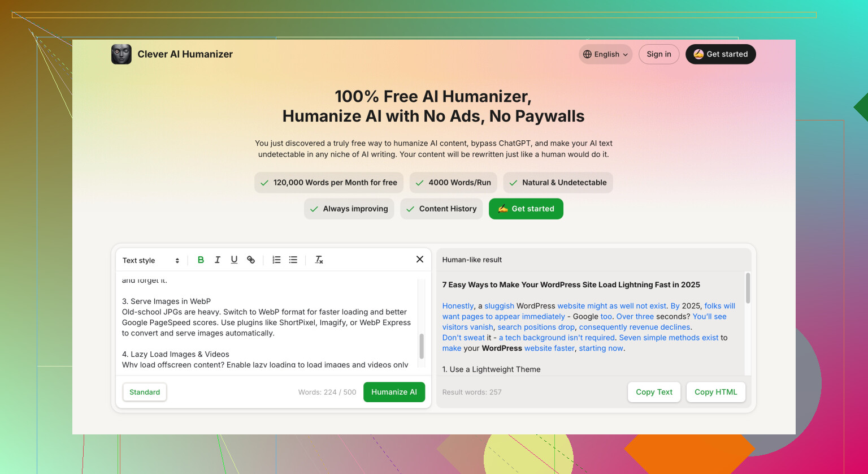This screenshot has width=868, height=474.
Task: Click the Copy HTML button
Action: point(716,392)
